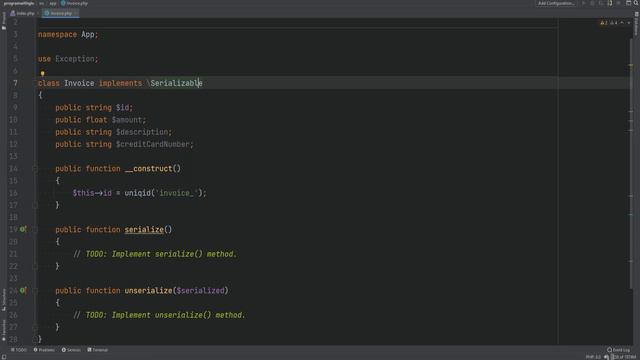Click fold end marker at class closing brace
This screenshot has height=360, width=640.
tap(35, 339)
